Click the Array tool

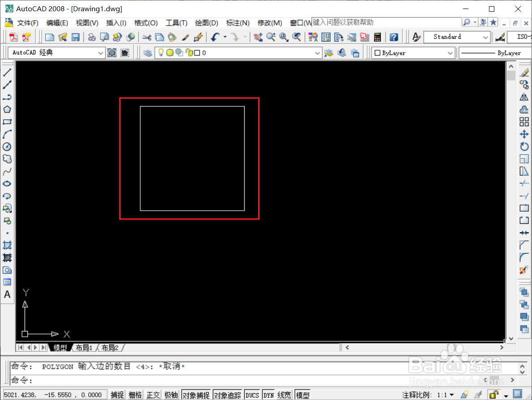tap(524, 122)
